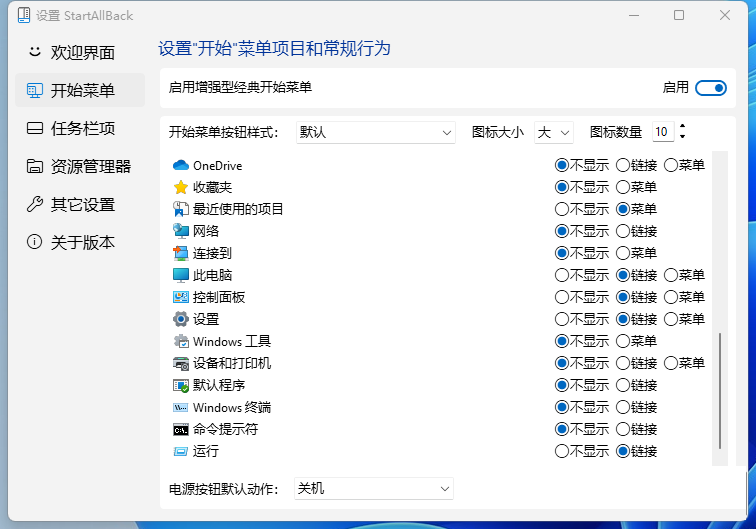756x529 pixels.
Task: Click the OneDrive row label
Action: [217, 165]
